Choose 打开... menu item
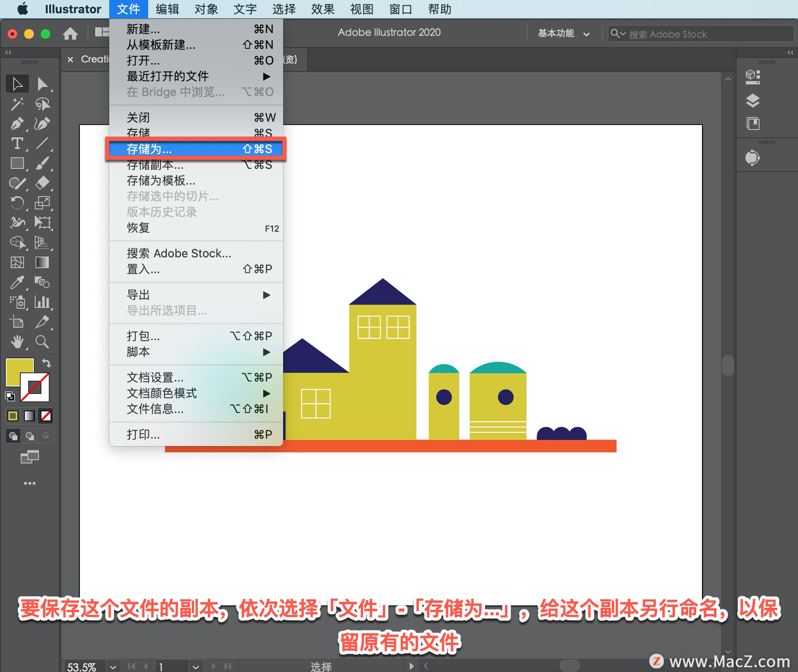The height and width of the screenshot is (672, 798). click(x=196, y=61)
